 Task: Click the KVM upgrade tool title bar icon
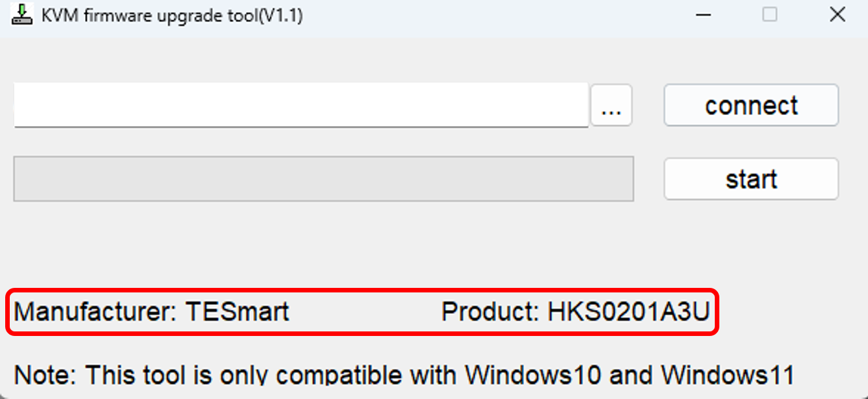(21, 15)
